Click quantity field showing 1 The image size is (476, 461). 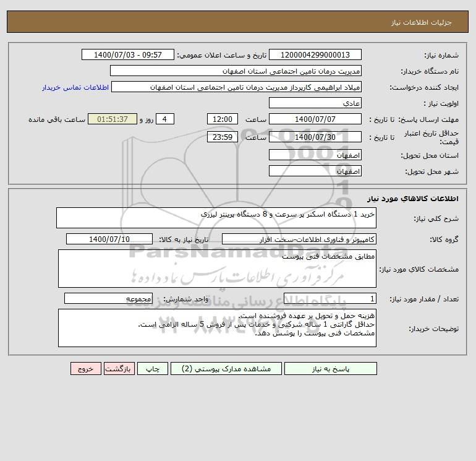330,298
